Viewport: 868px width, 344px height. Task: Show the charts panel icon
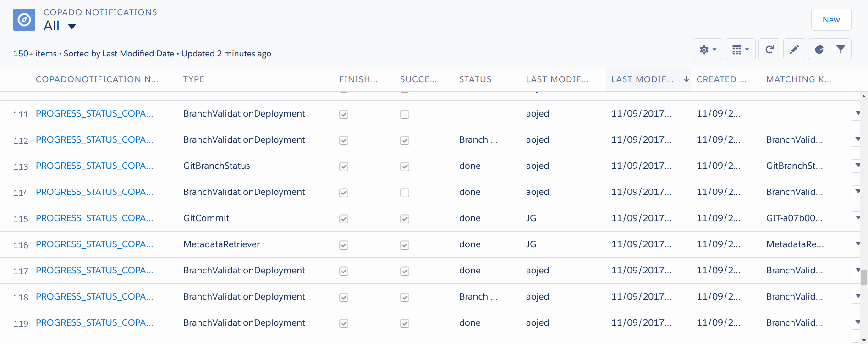click(819, 49)
